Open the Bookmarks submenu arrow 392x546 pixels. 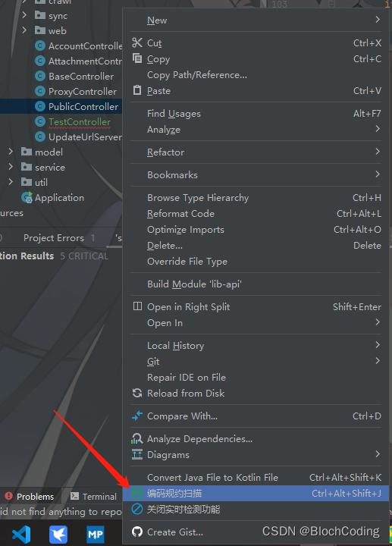click(x=378, y=174)
